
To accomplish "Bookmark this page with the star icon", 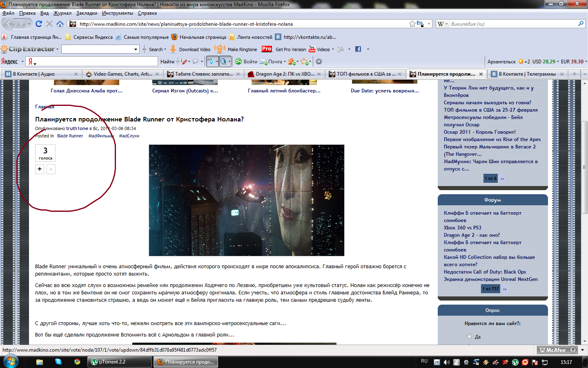I will point(412,24).
